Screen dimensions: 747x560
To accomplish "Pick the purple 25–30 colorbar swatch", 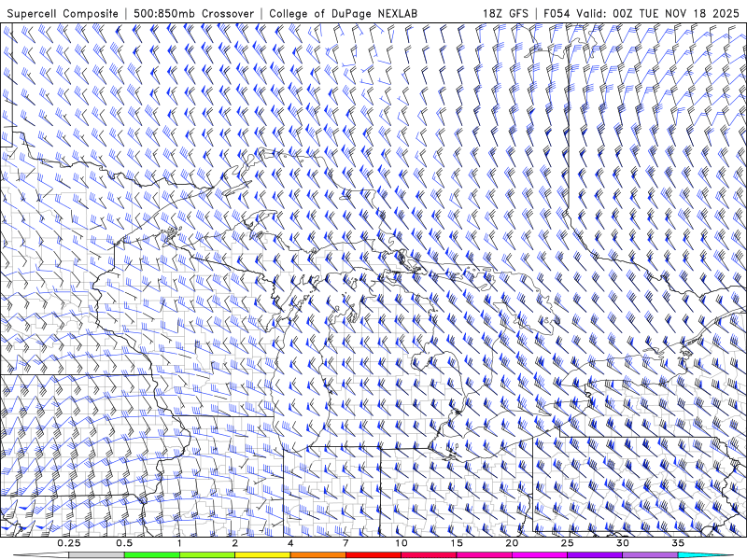I will point(595,555).
